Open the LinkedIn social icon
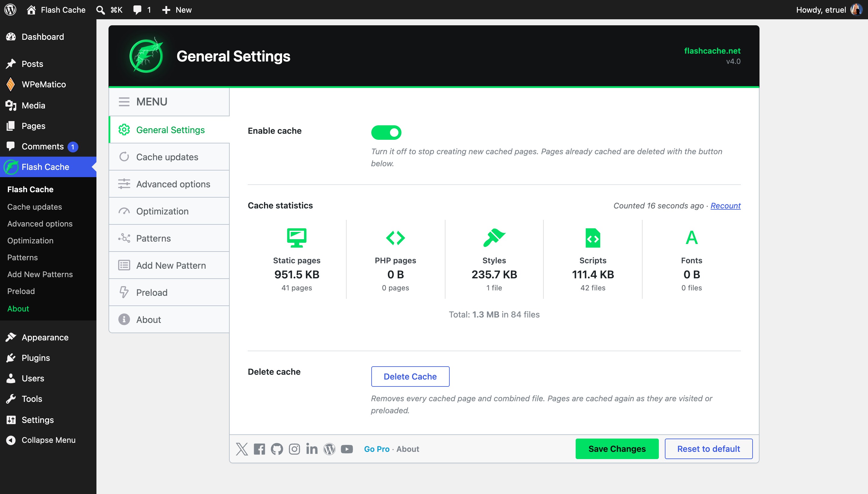The width and height of the screenshot is (868, 494). tap(312, 449)
